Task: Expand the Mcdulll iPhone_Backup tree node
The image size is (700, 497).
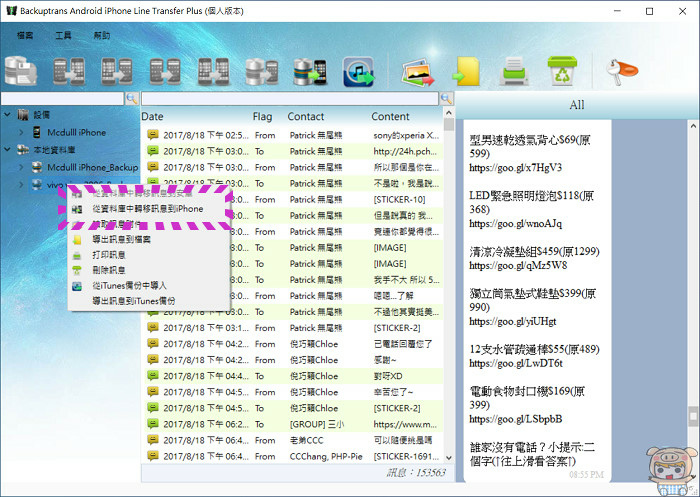Action: [x=21, y=167]
